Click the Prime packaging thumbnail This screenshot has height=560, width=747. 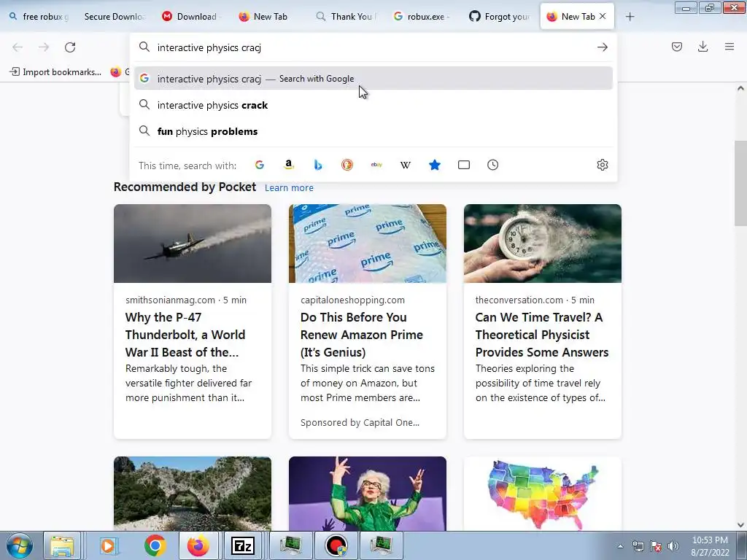[x=368, y=244]
